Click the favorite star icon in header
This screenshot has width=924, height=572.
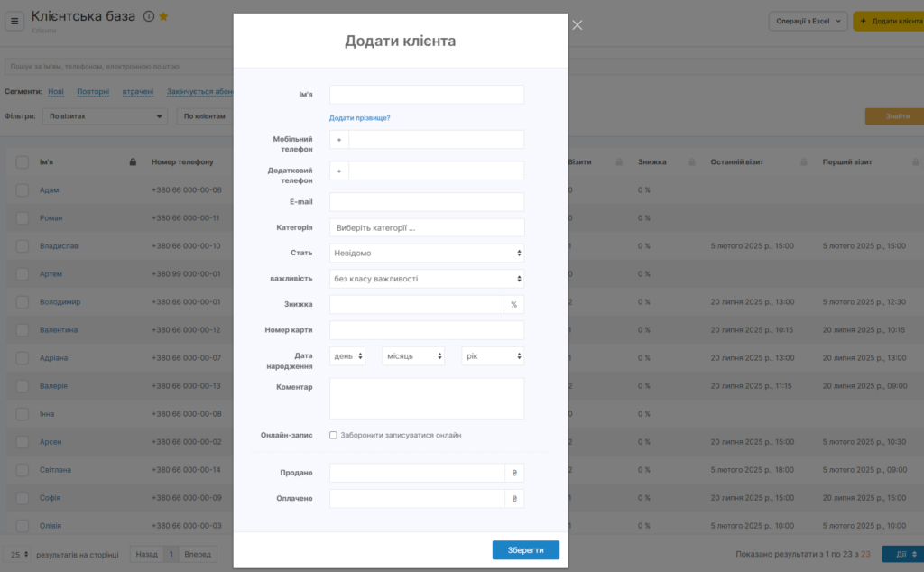164,16
